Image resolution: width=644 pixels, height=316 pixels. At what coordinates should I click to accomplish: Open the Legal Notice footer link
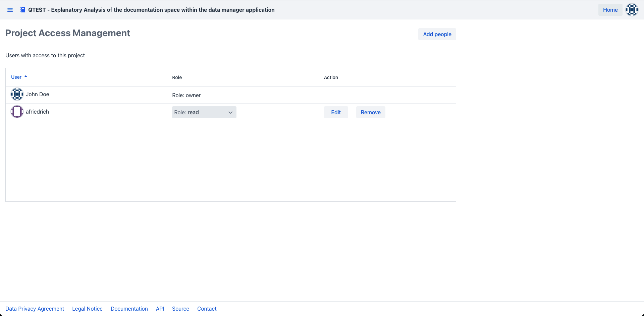tap(87, 309)
